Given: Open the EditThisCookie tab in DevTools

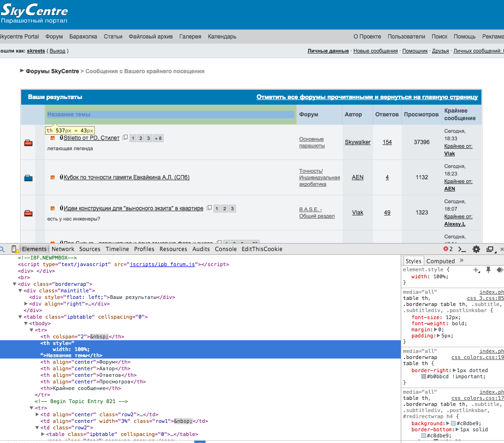Looking at the screenshot, I should [x=262, y=249].
